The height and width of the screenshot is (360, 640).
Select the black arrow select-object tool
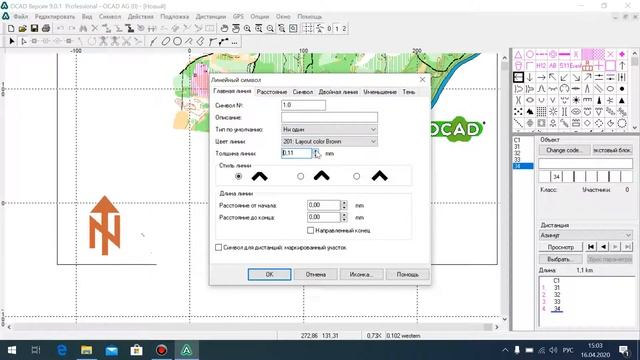11,41
